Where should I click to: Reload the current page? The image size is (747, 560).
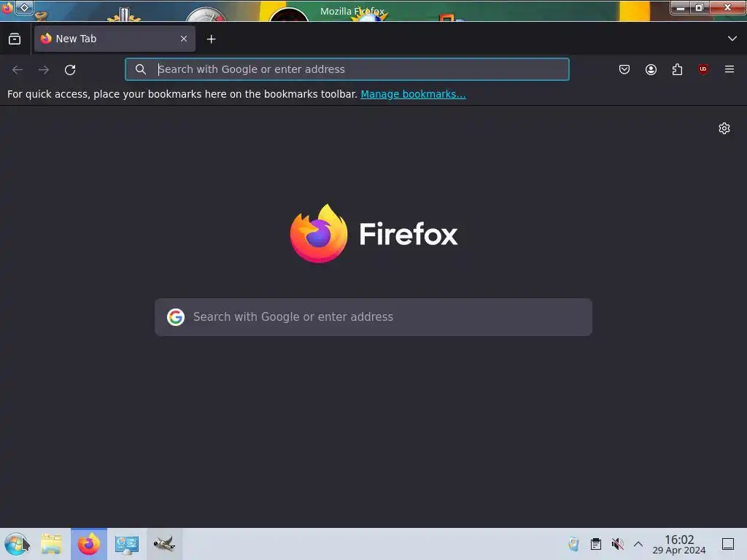[70, 69]
